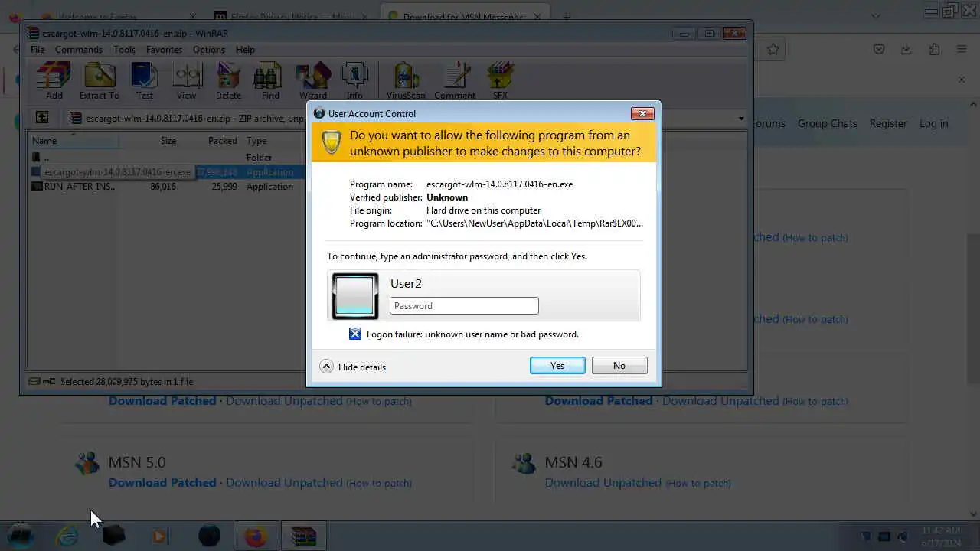Open the Commands menu
Screen dimensions: 980x551
point(79,50)
